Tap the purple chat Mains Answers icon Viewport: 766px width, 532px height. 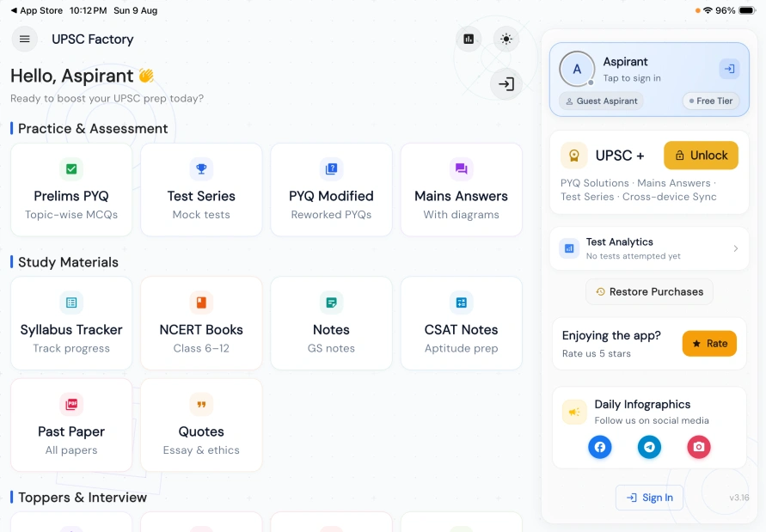pos(461,169)
